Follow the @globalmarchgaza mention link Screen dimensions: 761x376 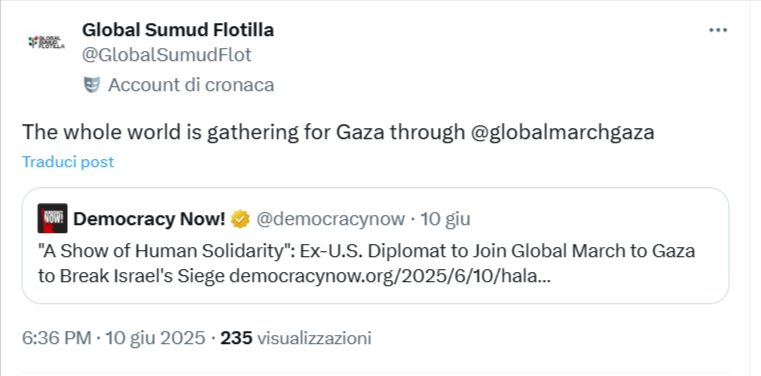562,132
